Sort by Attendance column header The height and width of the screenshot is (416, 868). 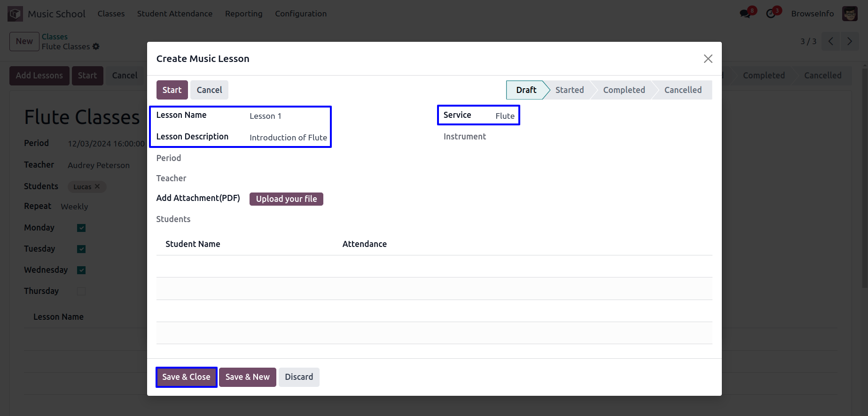[x=365, y=244]
